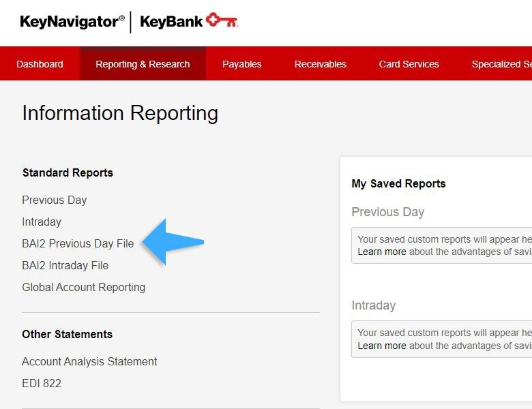Open the Previous Day standard report
The width and height of the screenshot is (532, 409).
[x=55, y=200]
